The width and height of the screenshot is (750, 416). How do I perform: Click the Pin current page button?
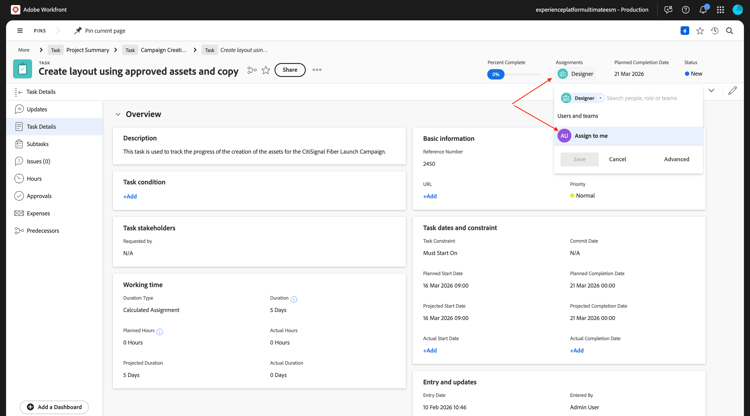coord(99,31)
